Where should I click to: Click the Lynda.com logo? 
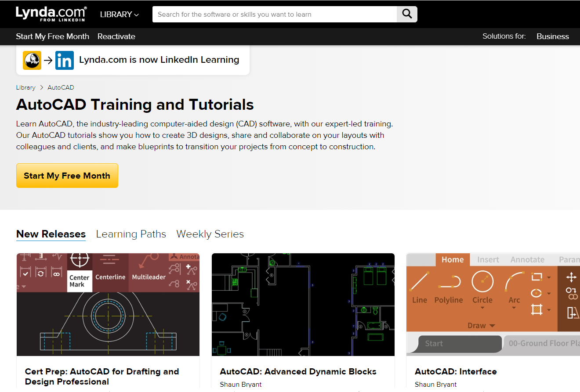point(51,14)
